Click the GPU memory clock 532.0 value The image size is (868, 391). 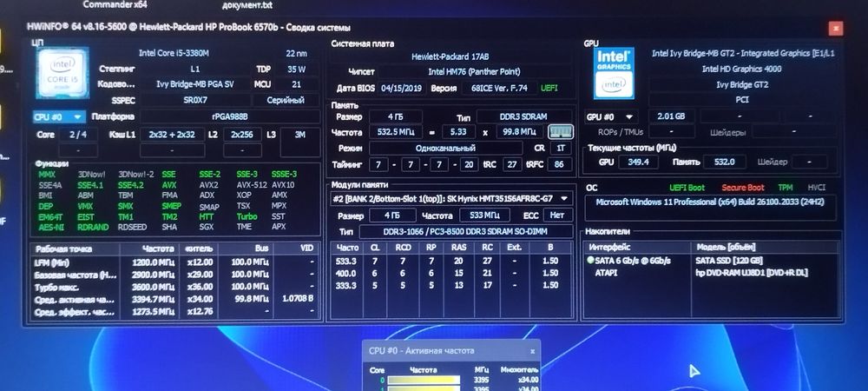[x=724, y=162]
